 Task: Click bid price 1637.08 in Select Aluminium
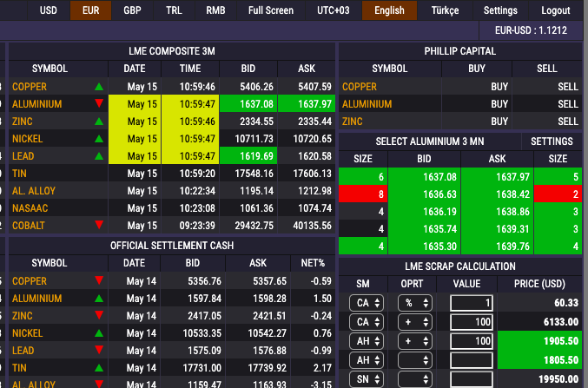[424, 176]
